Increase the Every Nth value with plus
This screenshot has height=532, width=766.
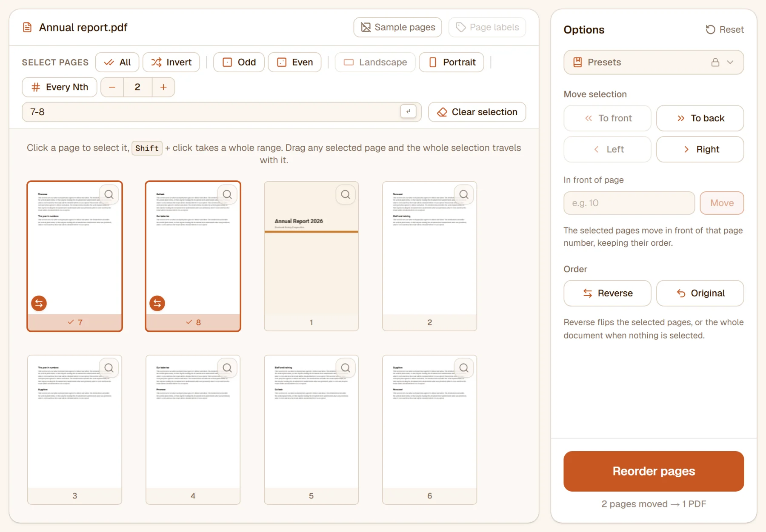pyautogui.click(x=163, y=87)
